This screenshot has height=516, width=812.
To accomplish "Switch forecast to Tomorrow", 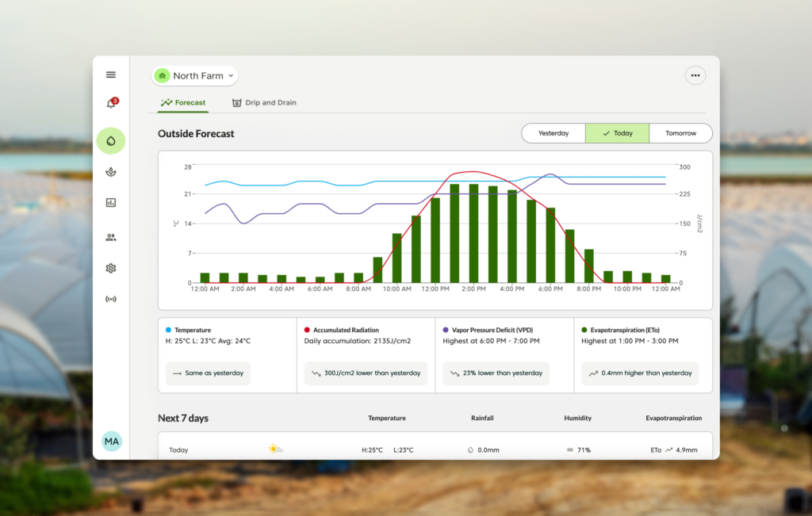I will click(x=680, y=133).
